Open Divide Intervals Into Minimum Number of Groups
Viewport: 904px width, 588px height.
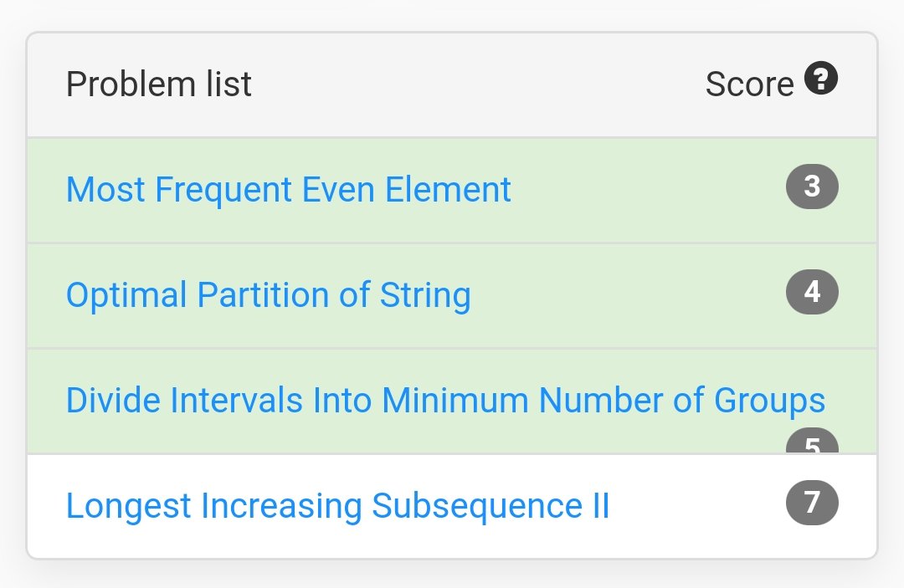pos(445,401)
